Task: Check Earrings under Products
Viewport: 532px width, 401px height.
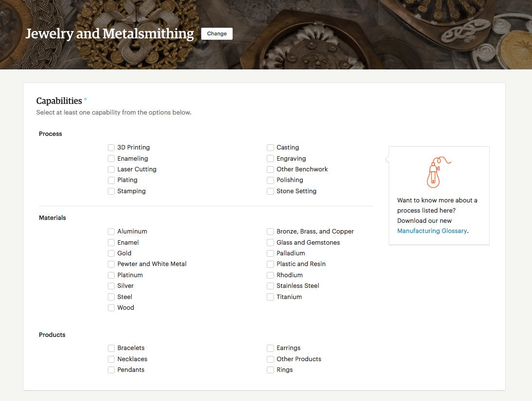Action: (270, 348)
